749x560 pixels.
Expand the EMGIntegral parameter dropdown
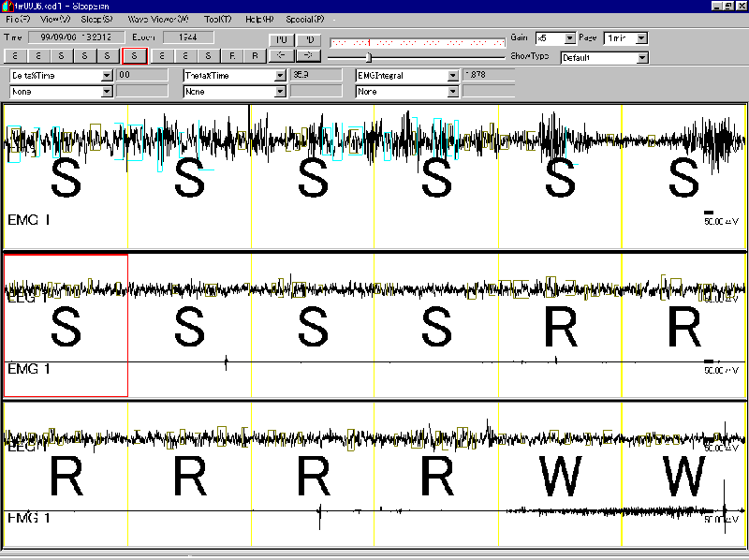click(x=453, y=76)
